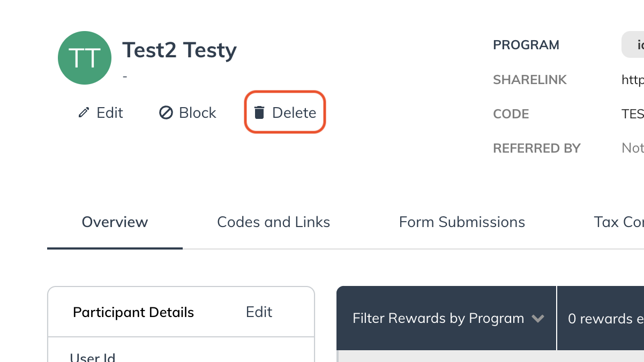Screen dimensions: 644x362
Task: Click the Test2 Testy name heading
Action: pos(179,50)
